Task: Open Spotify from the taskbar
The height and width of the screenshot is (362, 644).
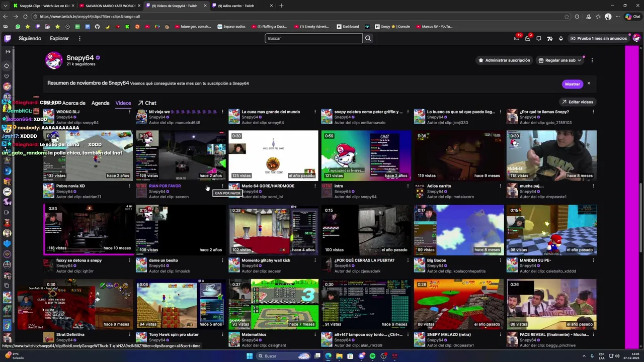Action: point(372,356)
